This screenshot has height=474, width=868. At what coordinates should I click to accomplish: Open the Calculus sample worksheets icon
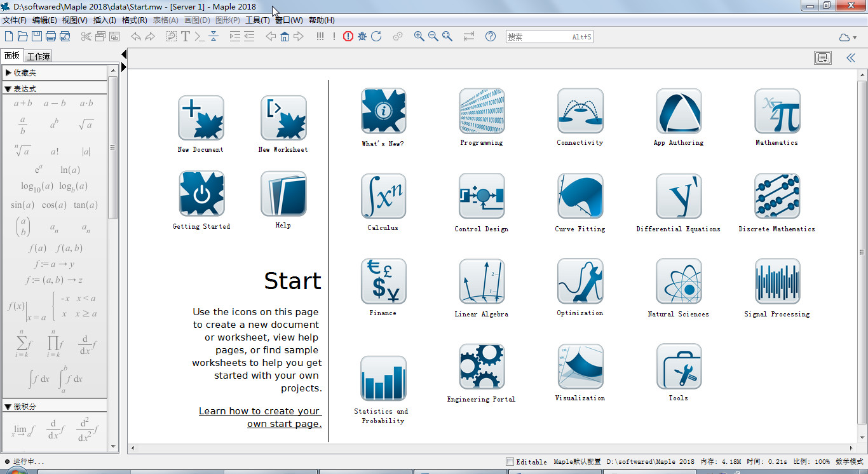click(383, 196)
